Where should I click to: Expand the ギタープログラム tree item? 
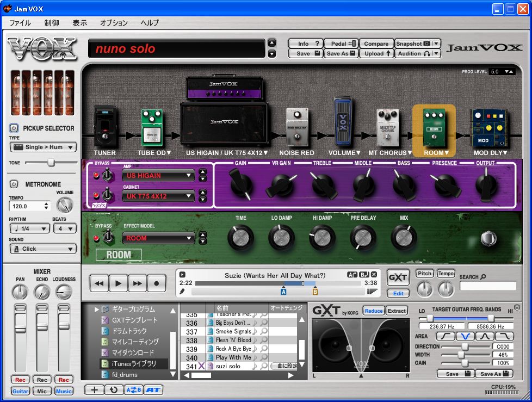97,310
